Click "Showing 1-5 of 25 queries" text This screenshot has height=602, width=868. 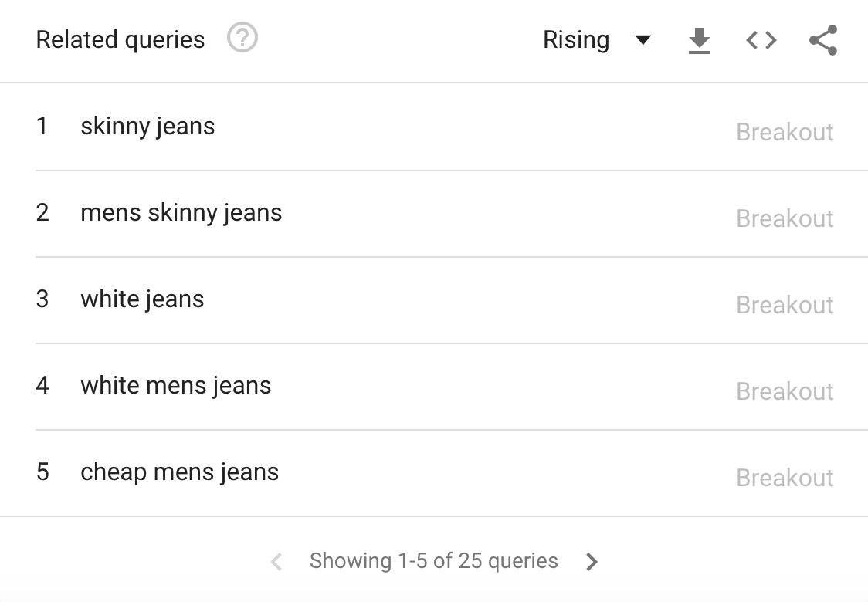point(433,560)
